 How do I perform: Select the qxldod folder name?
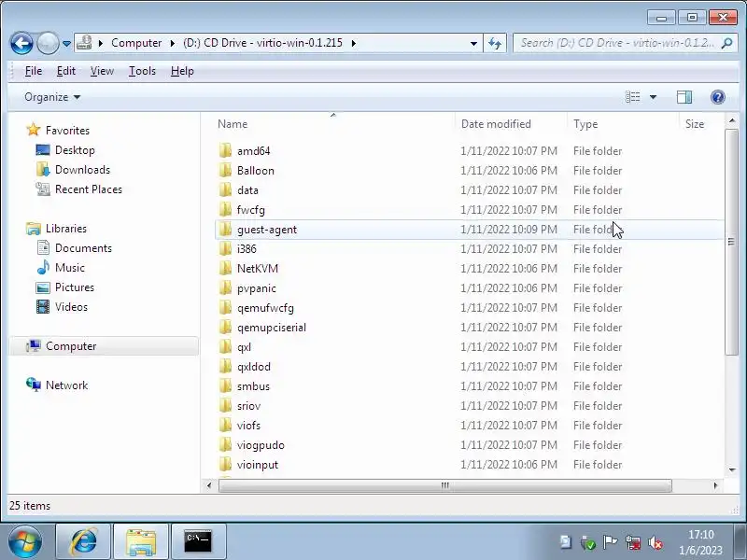click(253, 367)
